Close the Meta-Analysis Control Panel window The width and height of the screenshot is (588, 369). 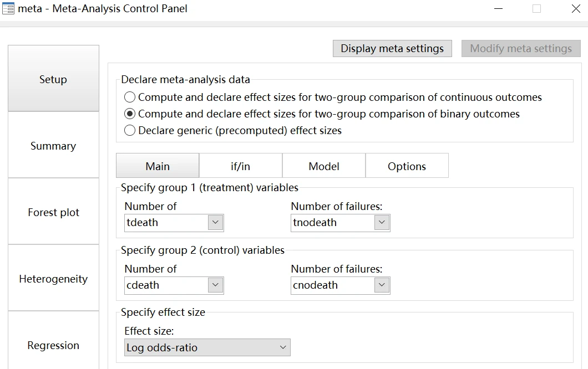pos(576,9)
